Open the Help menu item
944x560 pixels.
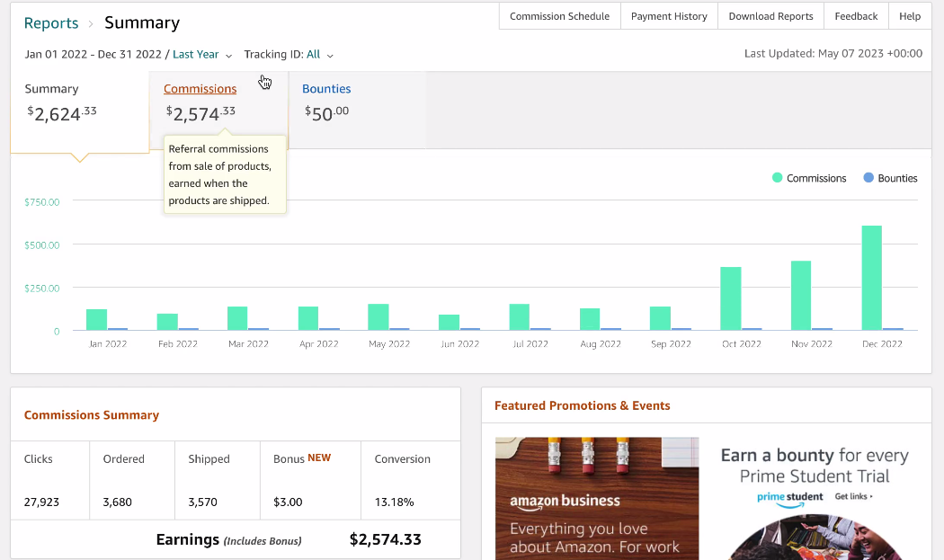click(910, 16)
